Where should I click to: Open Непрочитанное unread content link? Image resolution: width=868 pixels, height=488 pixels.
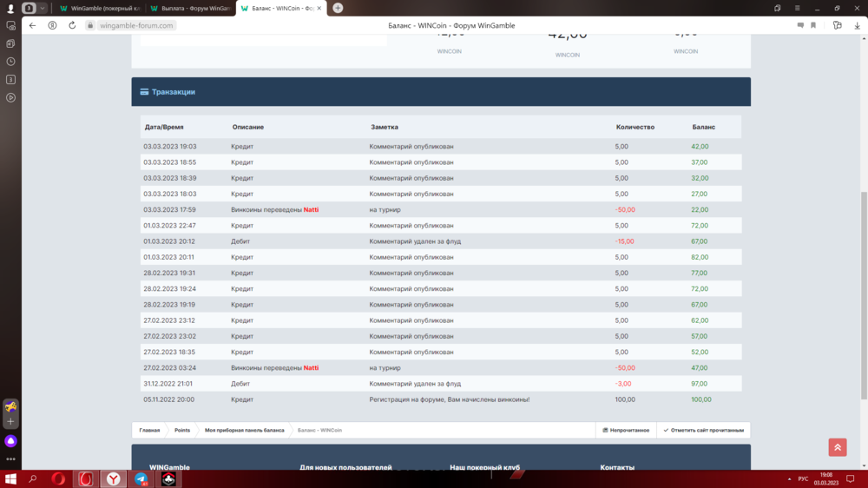coord(626,430)
